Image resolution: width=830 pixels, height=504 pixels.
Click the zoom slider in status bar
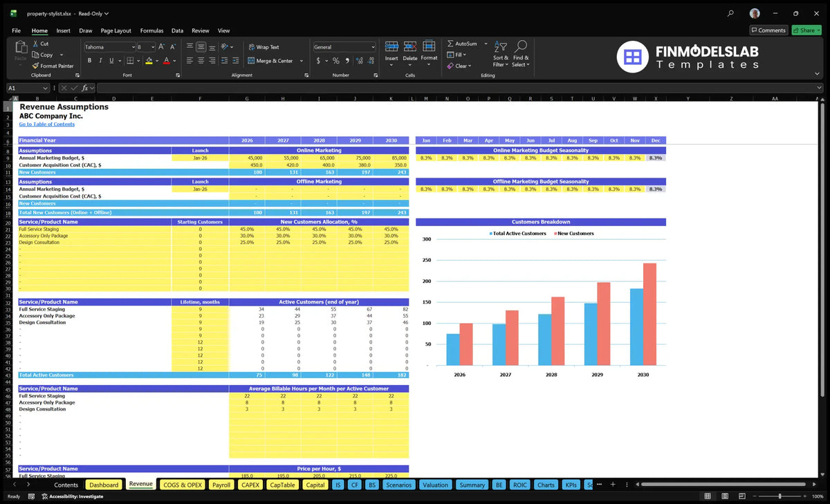pyautogui.click(x=780, y=496)
